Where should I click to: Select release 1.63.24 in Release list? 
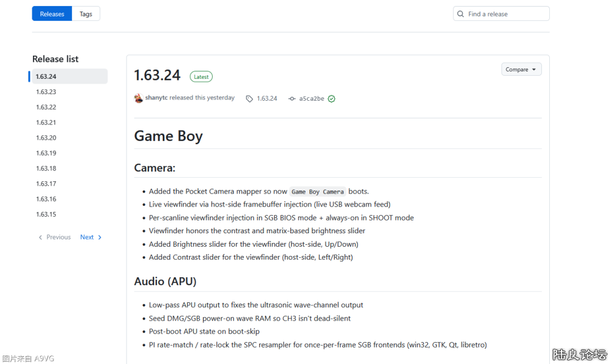click(70, 76)
